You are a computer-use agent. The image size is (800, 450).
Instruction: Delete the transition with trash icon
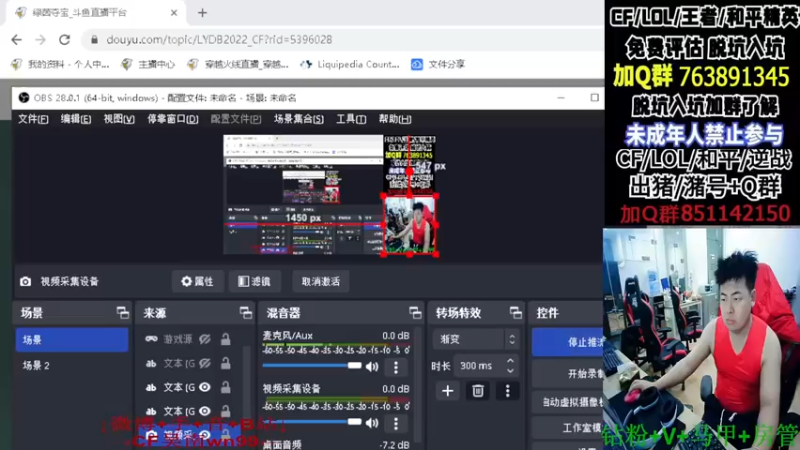[478, 391]
